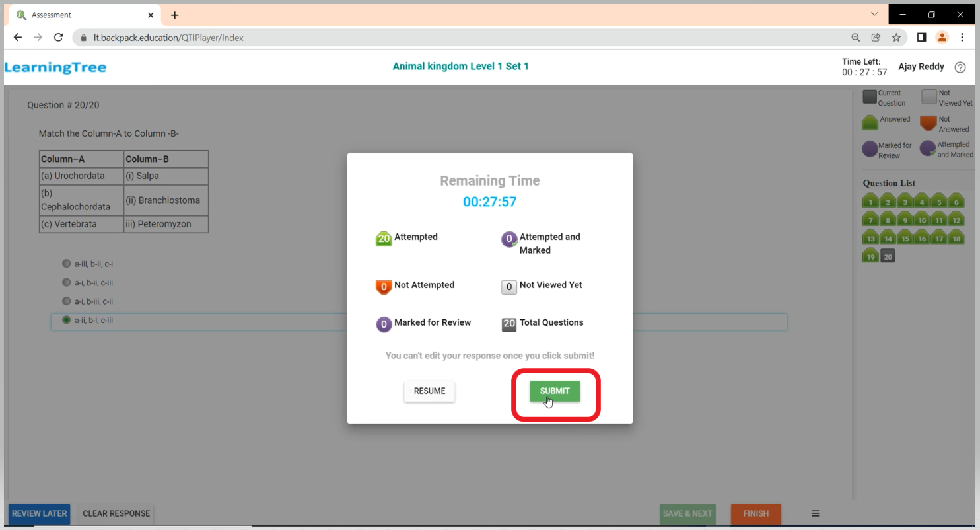Switch to the Assessment tab

pos(79,15)
